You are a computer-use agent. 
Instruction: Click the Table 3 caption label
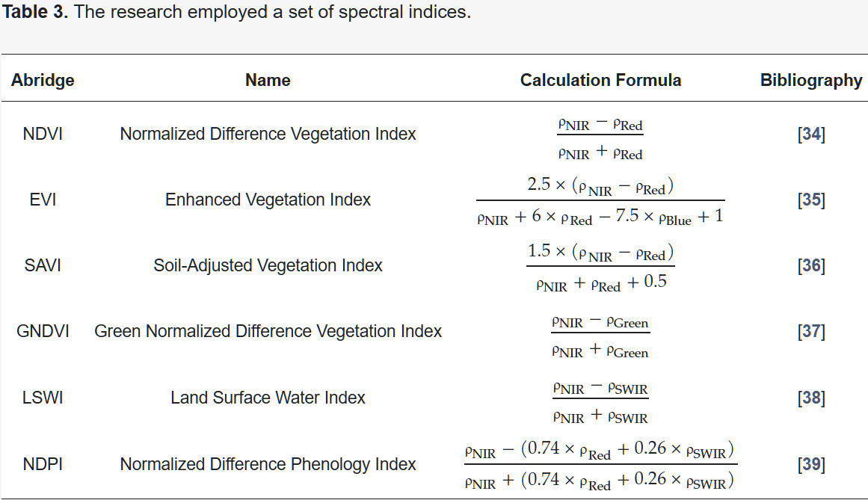click(35, 13)
